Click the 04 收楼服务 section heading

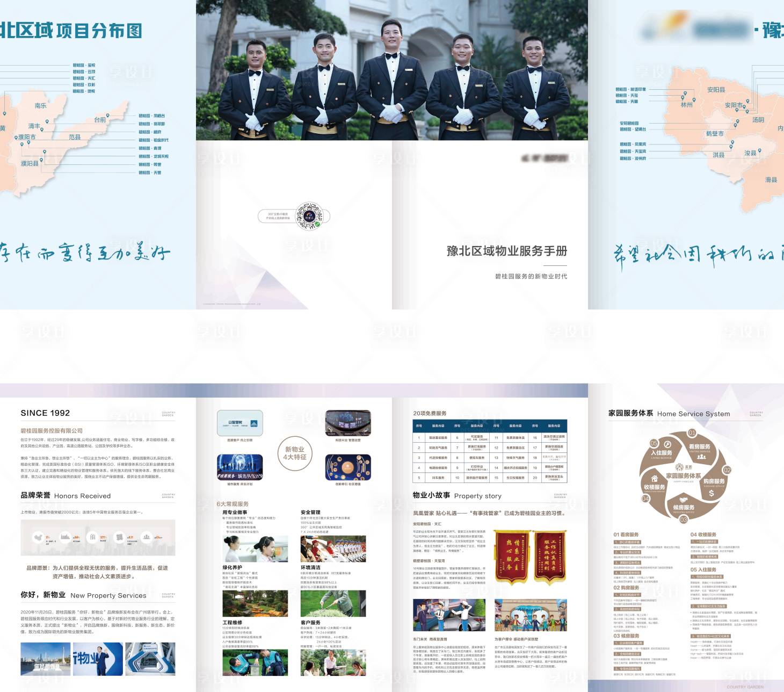(703, 535)
